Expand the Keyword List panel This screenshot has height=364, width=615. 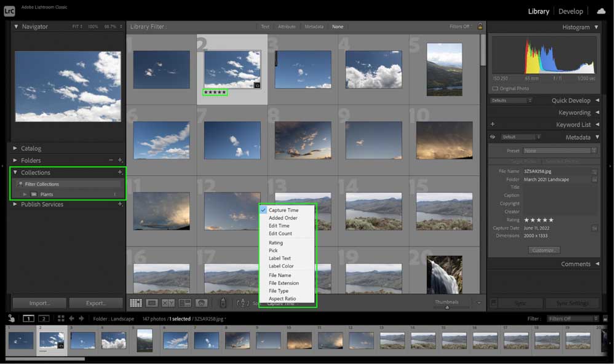[597, 124]
